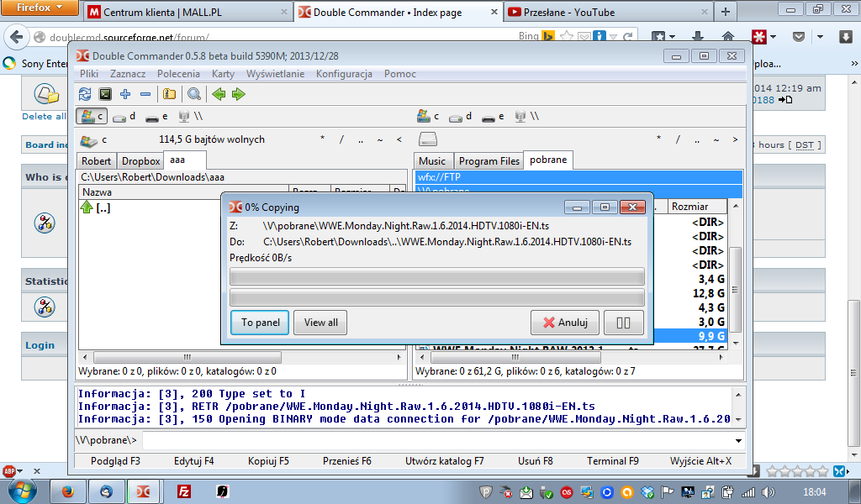Click the green back arrow icon
Screen dimensions: 861x504
click(219, 94)
